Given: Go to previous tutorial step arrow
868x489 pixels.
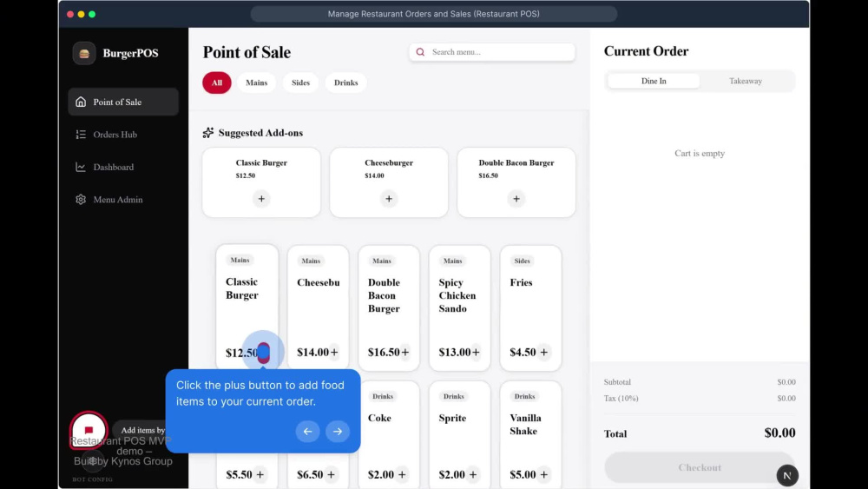Looking at the screenshot, I should (308, 432).
